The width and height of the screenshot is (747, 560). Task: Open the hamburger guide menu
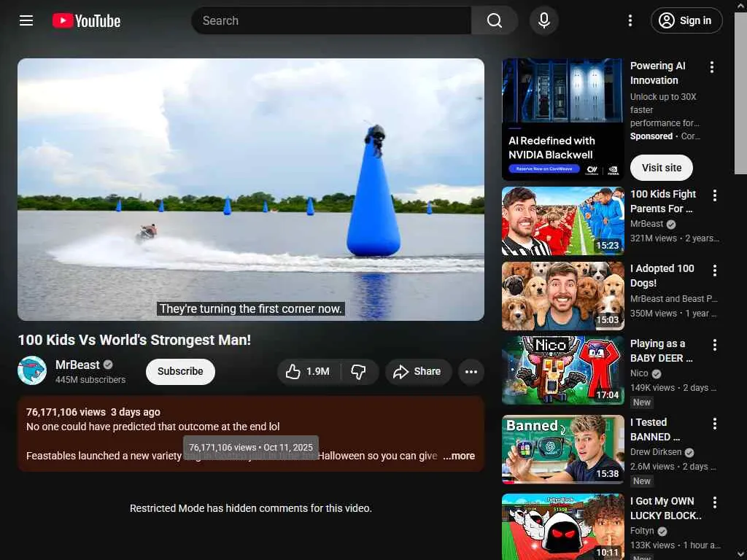point(26,20)
